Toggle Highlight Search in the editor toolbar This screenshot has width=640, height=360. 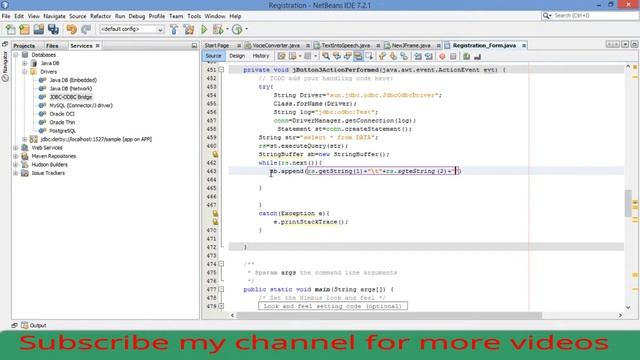pos(358,56)
